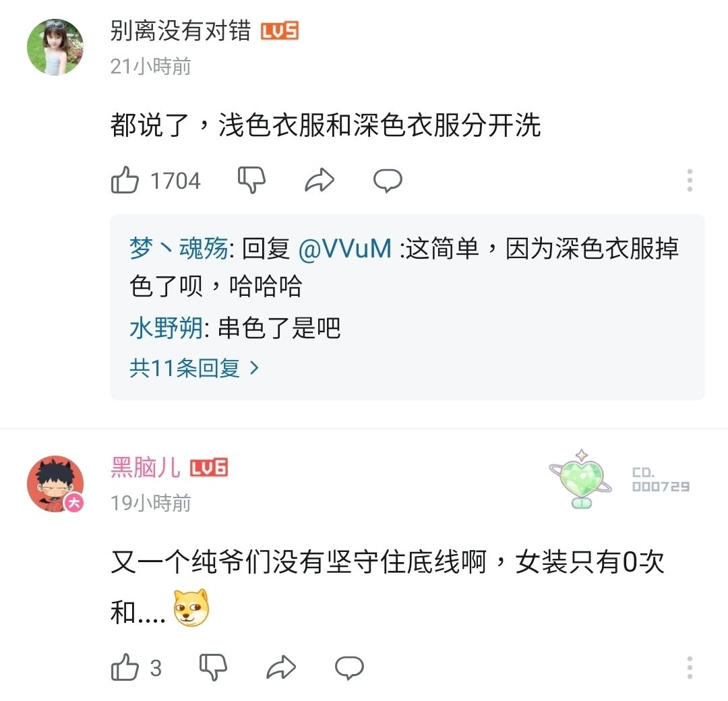
Task: Like the comment with 1704 likes
Action: coord(125,180)
